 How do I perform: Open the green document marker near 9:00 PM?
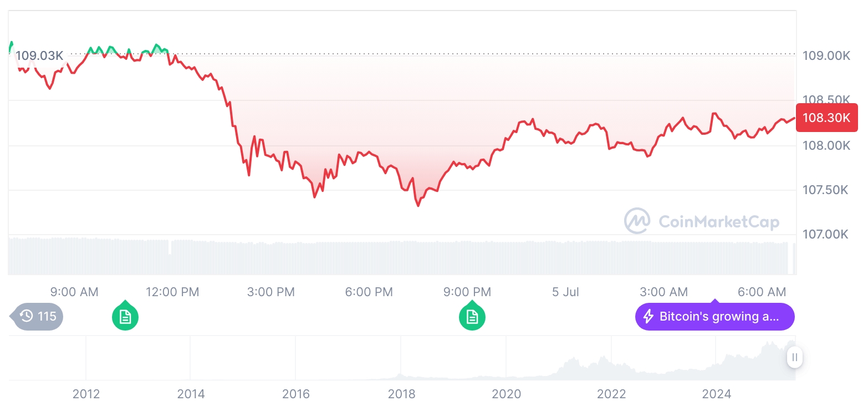(472, 317)
